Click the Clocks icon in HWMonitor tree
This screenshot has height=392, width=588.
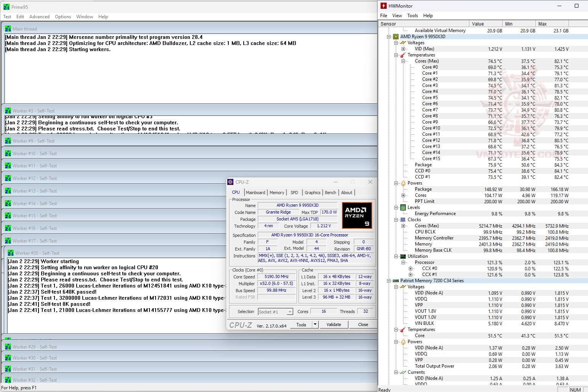click(x=403, y=220)
